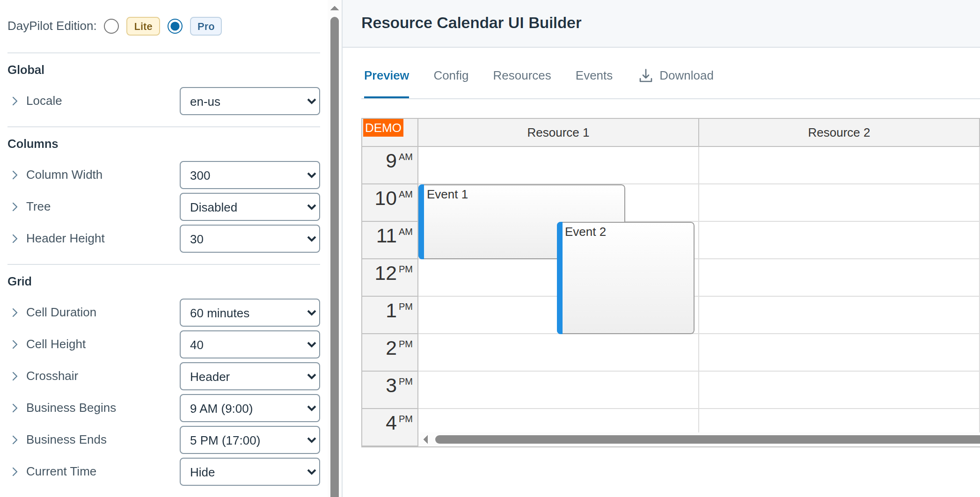Select Event 2 in the calendar
This screenshot has width=980, height=497.
pyautogui.click(x=625, y=278)
